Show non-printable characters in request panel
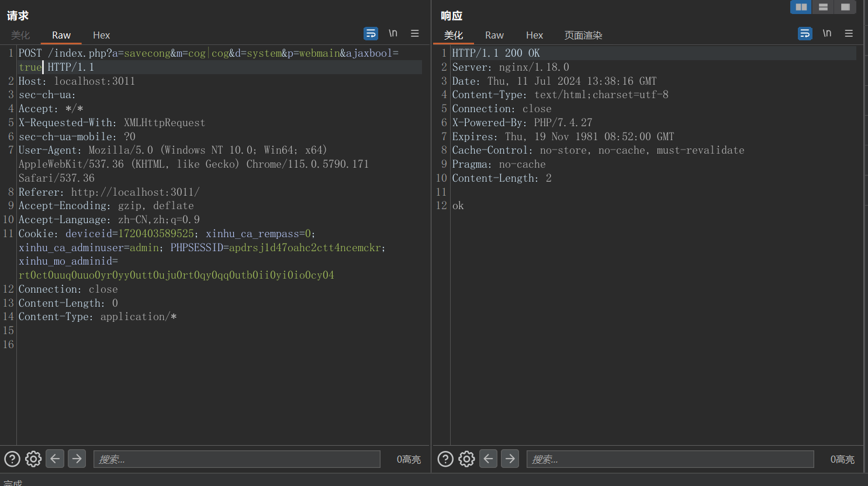Viewport: 868px width, 486px height. (393, 33)
